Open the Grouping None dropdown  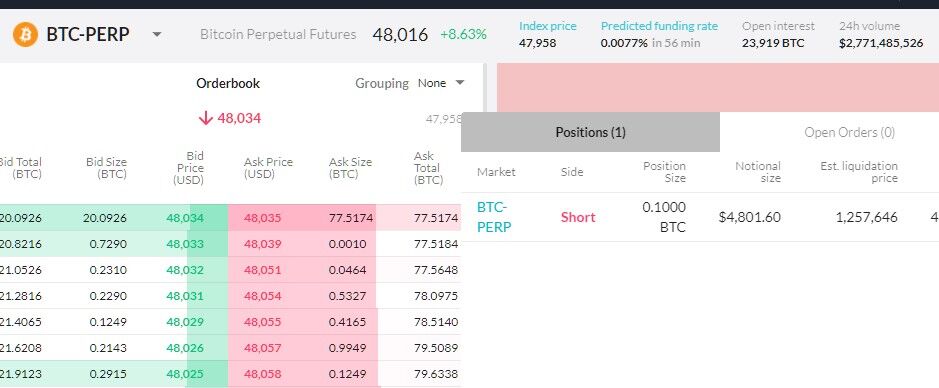[x=441, y=83]
